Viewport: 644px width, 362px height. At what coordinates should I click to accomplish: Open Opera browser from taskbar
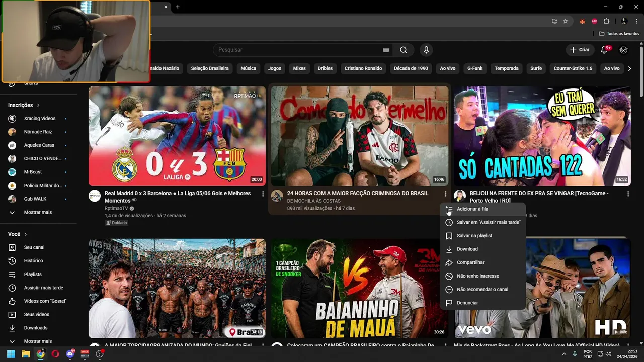pyautogui.click(x=55, y=354)
